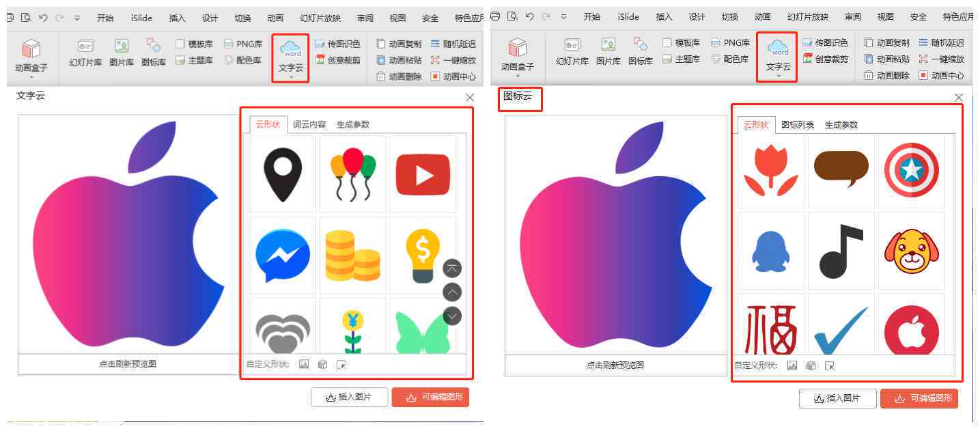Switch to 词云内容 tab in 文字云 dialog
Image resolution: width=980 pixels, height=429 pixels.
click(x=309, y=124)
